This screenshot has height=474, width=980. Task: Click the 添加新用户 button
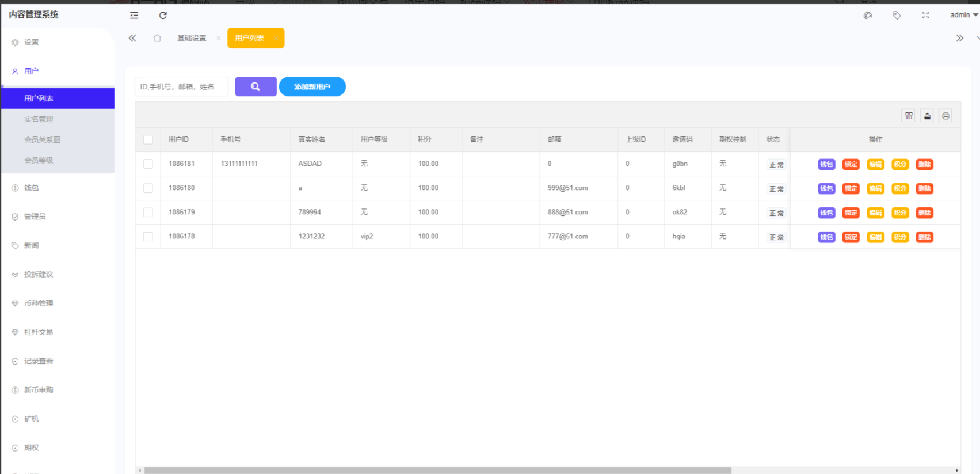tap(312, 86)
